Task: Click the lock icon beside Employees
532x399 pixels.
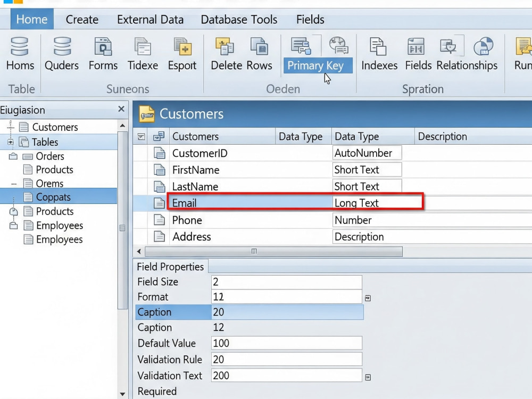Action: 14,225
